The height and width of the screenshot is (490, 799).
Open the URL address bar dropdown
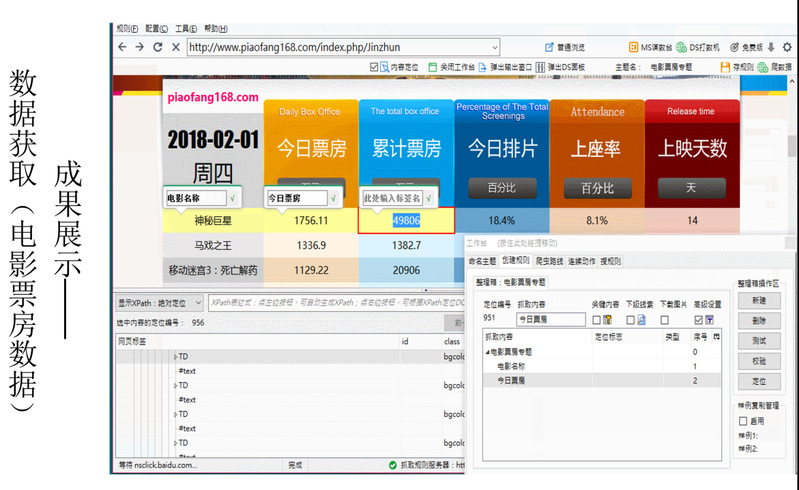(494, 47)
